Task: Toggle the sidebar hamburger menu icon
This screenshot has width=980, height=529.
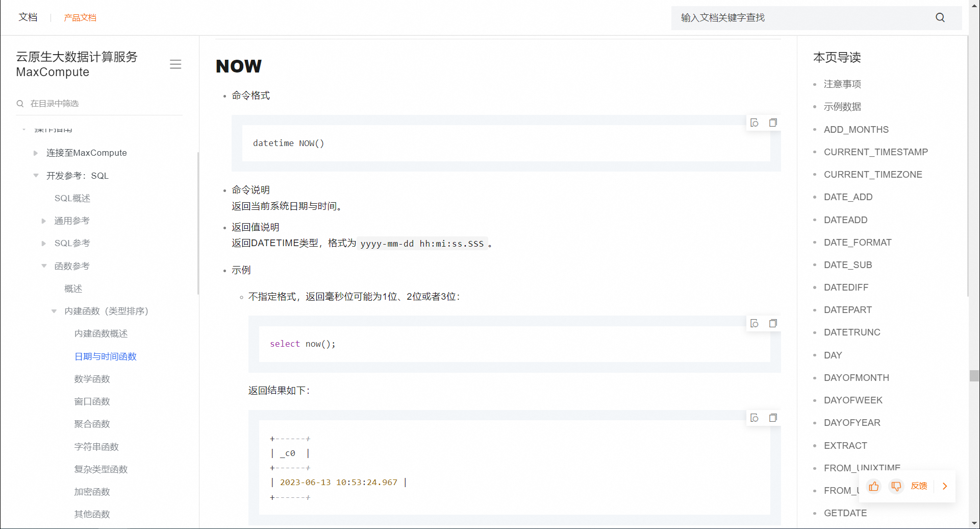Action: [x=175, y=64]
